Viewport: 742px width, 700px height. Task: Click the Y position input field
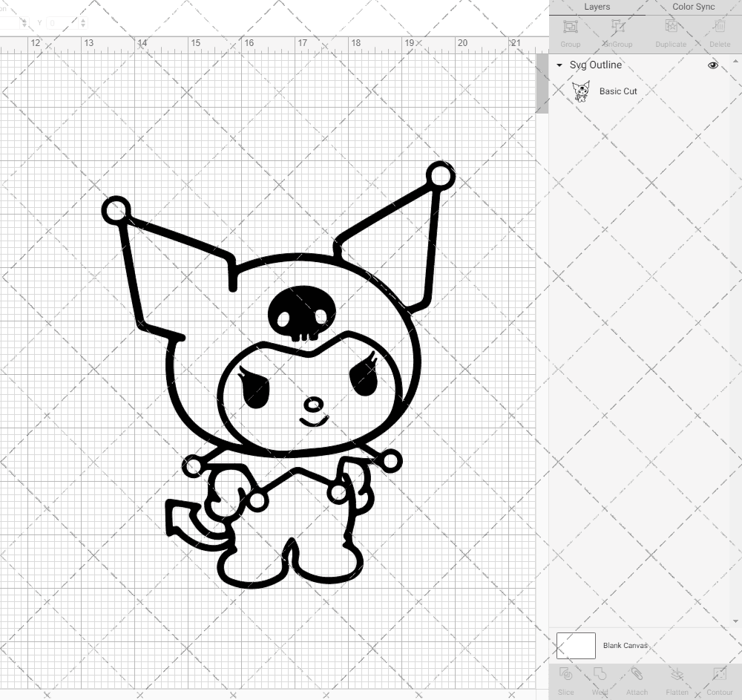click(63, 22)
